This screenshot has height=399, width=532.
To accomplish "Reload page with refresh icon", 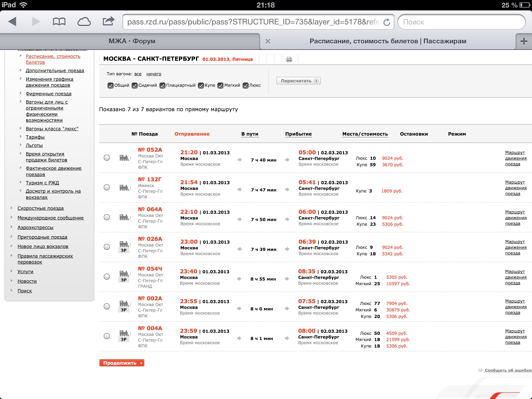I will [387, 22].
